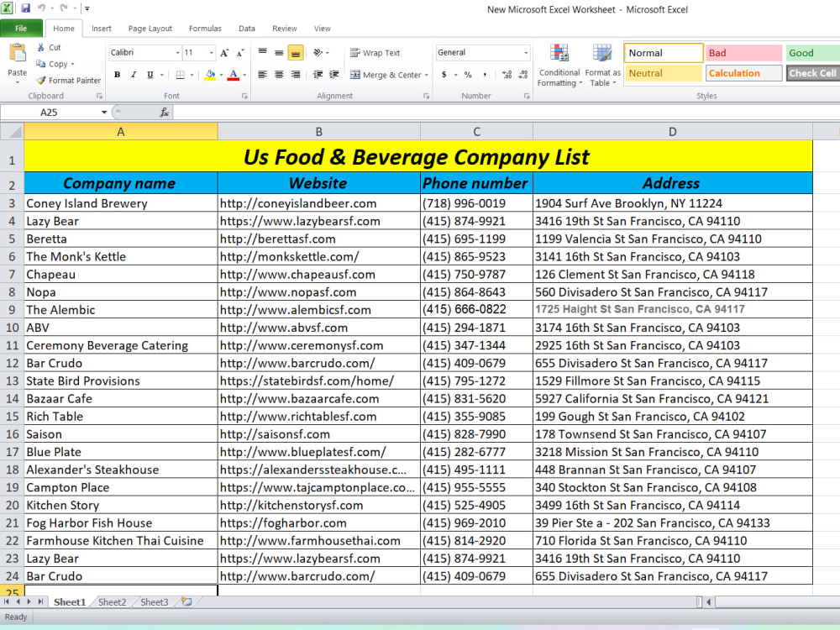
Task: Click the Insert Function fx icon
Action: click(165, 112)
